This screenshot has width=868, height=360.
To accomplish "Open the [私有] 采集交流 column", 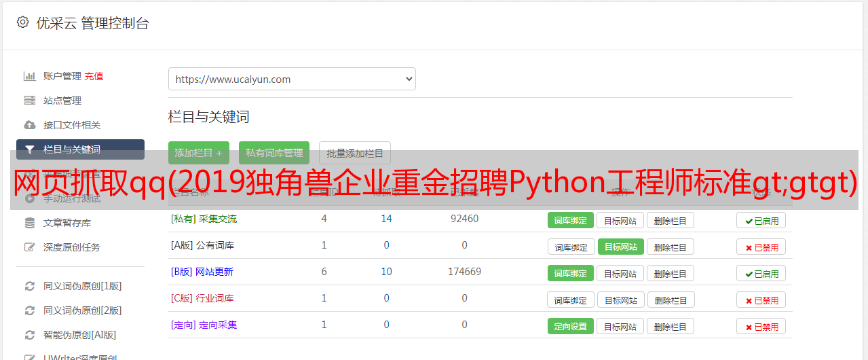I will pyautogui.click(x=204, y=219).
